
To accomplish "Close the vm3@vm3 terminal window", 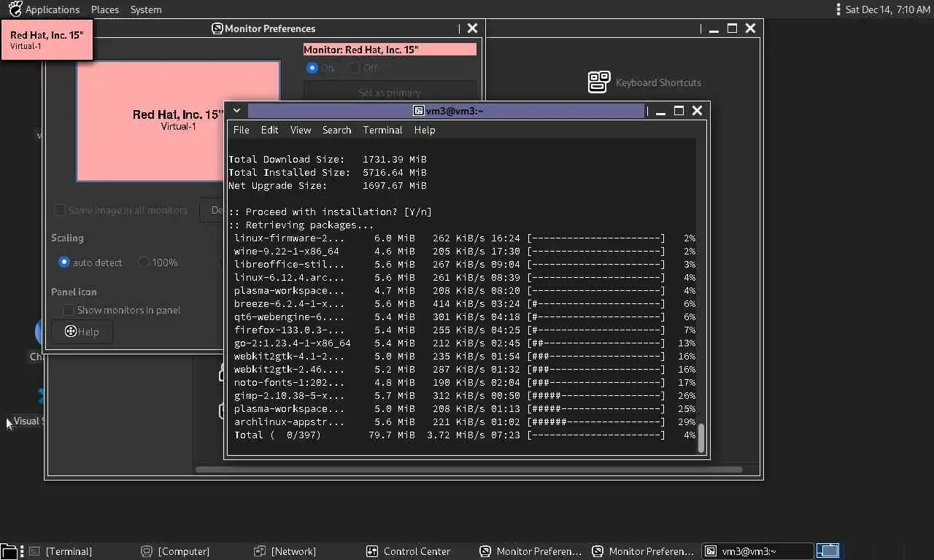I will [697, 111].
